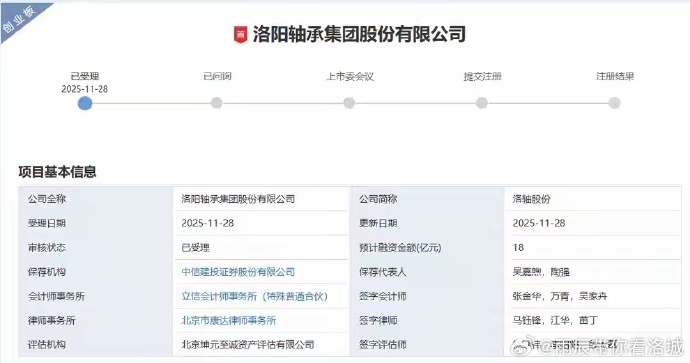Screen dimensions: 690x363
Task: Click the 保荐代表人 field label
Action: pos(382,272)
